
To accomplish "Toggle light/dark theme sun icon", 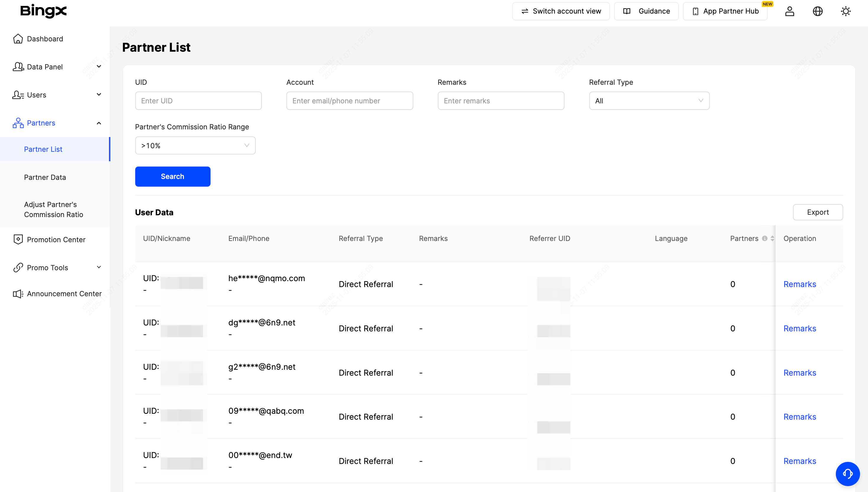I will tap(845, 11).
